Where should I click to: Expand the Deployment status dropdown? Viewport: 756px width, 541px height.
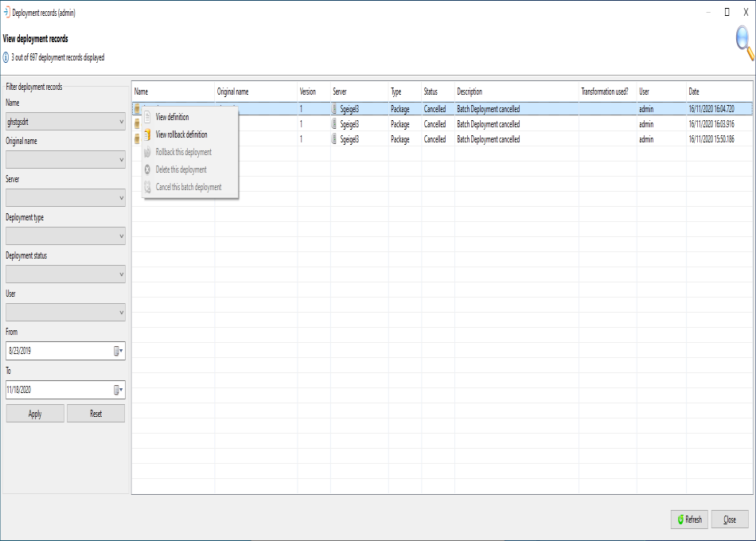click(x=121, y=274)
